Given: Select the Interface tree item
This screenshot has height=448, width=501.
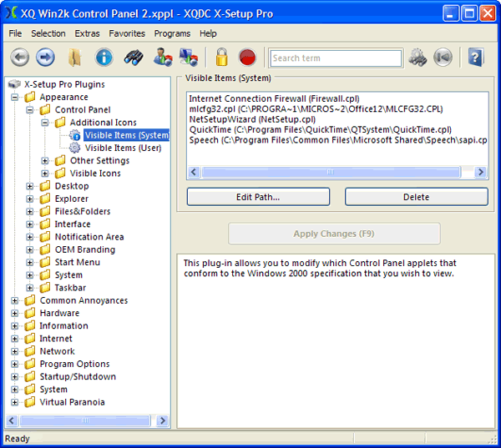Looking at the screenshot, I should (x=73, y=224).
